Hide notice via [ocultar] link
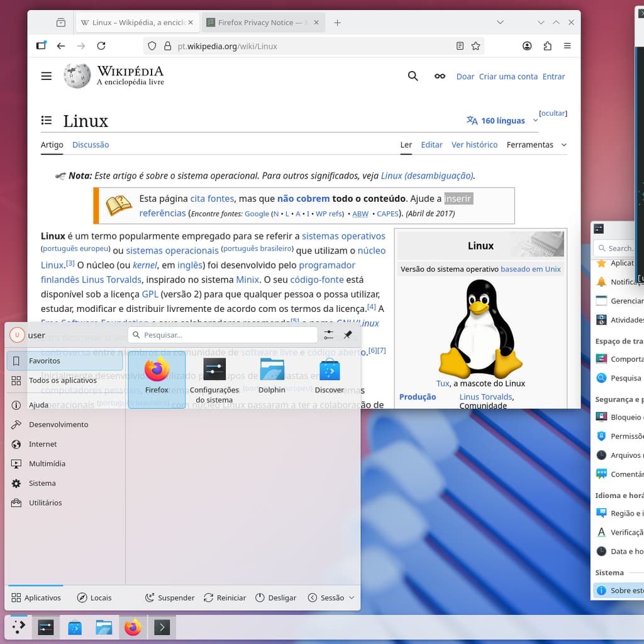The width and height of the screenshot is (644, 644). (553, 113)
